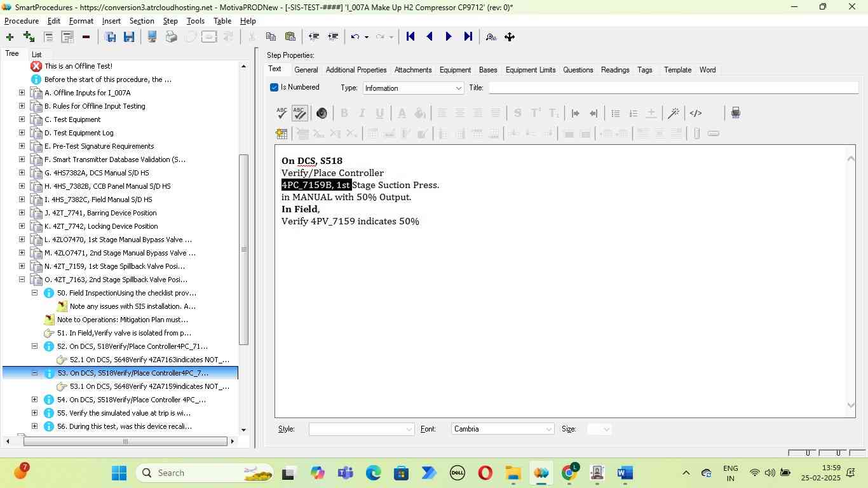
Task: Open the Section menu
Action: click(142, 21)
